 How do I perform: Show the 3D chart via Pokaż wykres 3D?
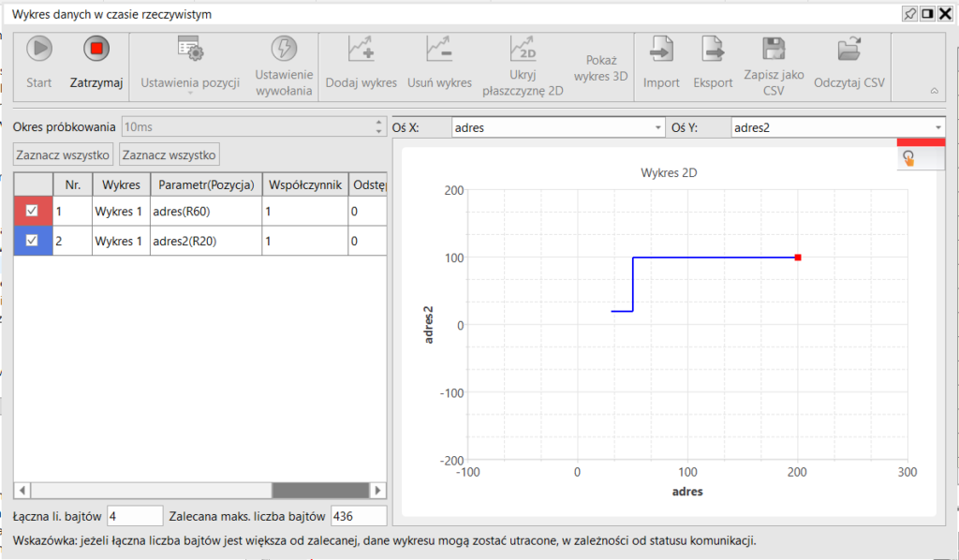pos(601,67)
